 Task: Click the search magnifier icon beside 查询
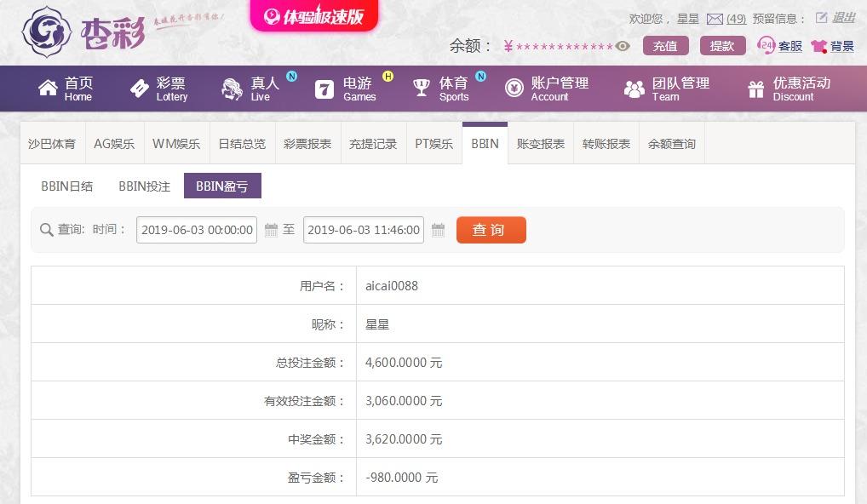47,230
